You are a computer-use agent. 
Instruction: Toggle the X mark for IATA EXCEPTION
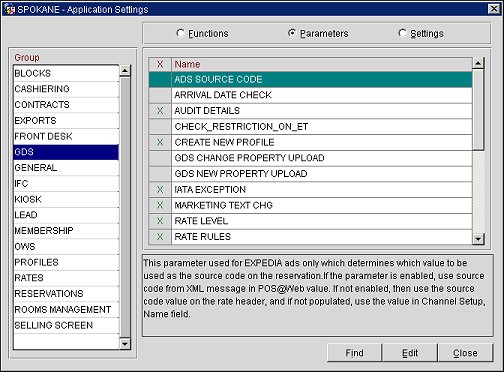pos(160,190)
